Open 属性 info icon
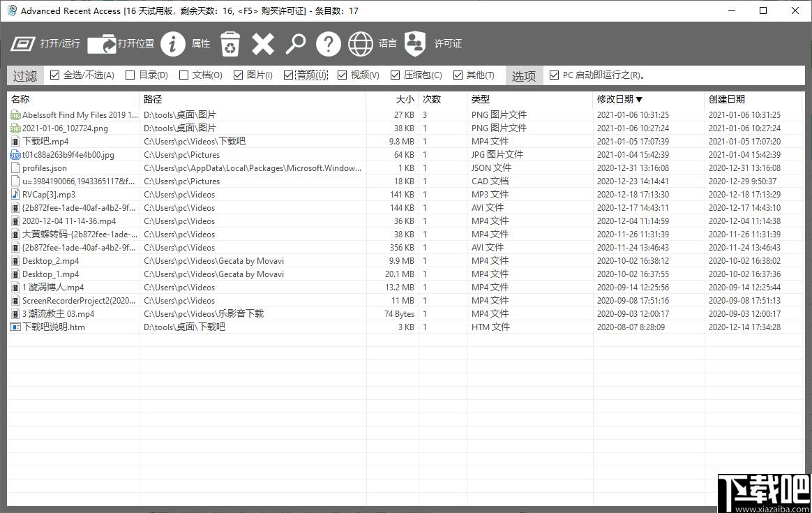812x513 pixels. (173, 44)
